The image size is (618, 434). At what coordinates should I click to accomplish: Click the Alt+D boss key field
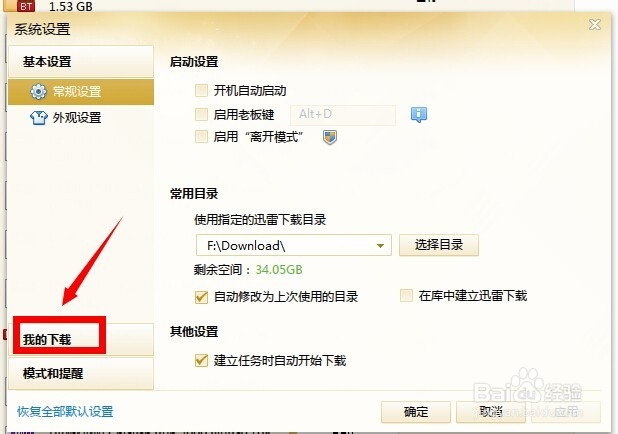[x=343, y=115]
